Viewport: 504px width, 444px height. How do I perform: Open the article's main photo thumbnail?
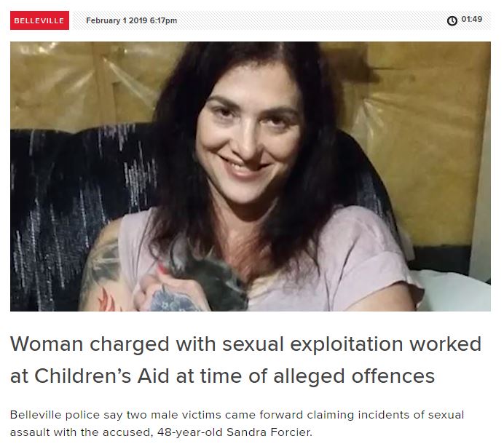click(251, 176)
